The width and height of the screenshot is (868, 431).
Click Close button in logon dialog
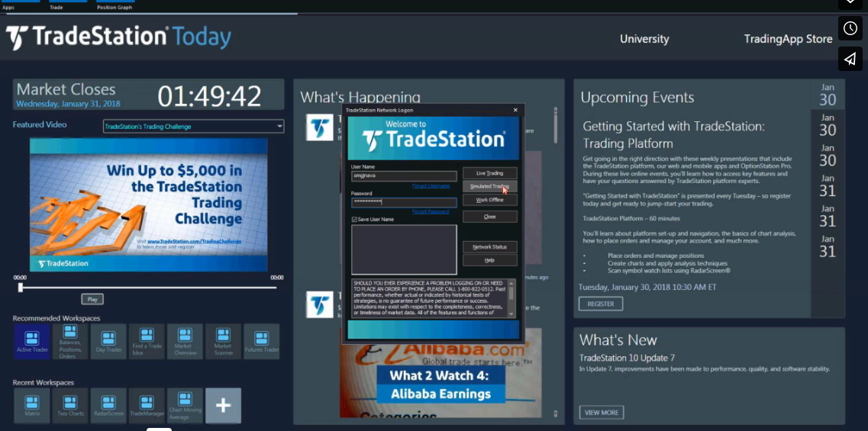coord(490,217)
